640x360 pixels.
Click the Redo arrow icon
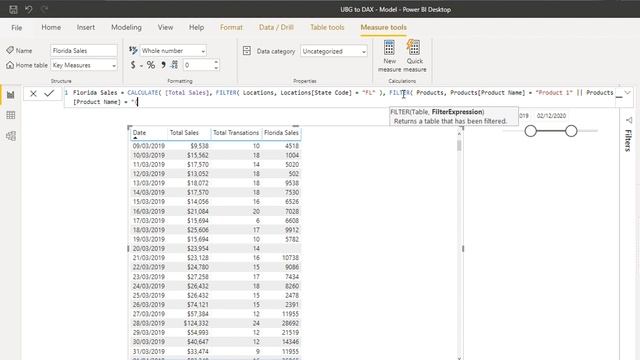pyautogui.click(x=44, y=9)
